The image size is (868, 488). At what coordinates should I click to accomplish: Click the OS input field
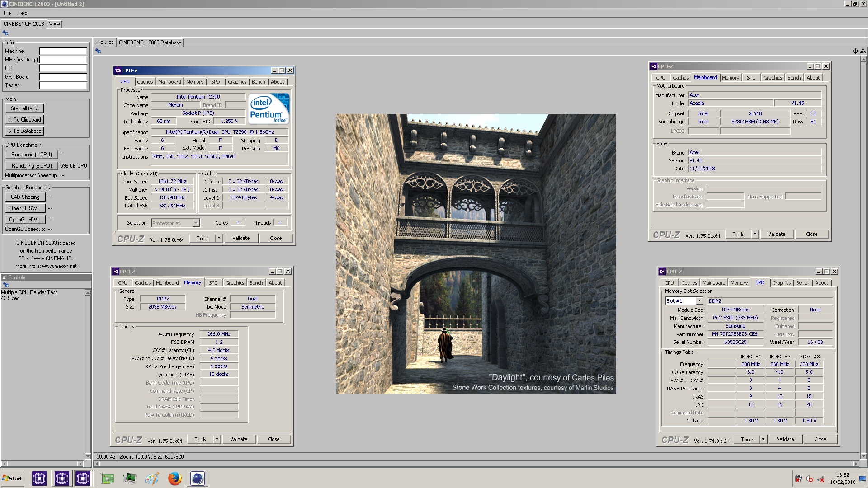tap(63, 68)
